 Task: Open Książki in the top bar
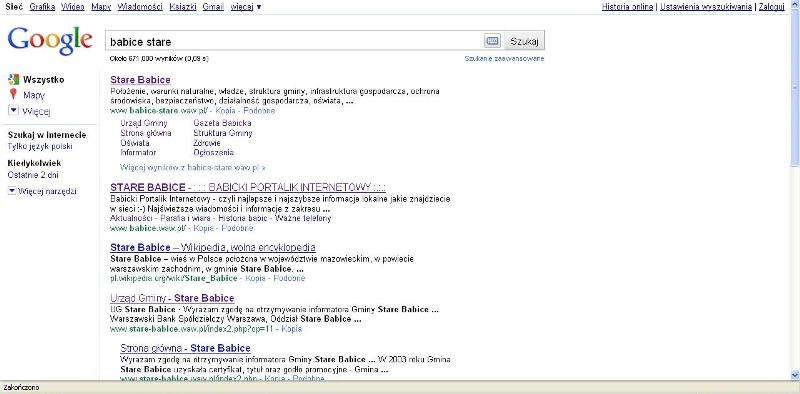[x=183, y=7]
